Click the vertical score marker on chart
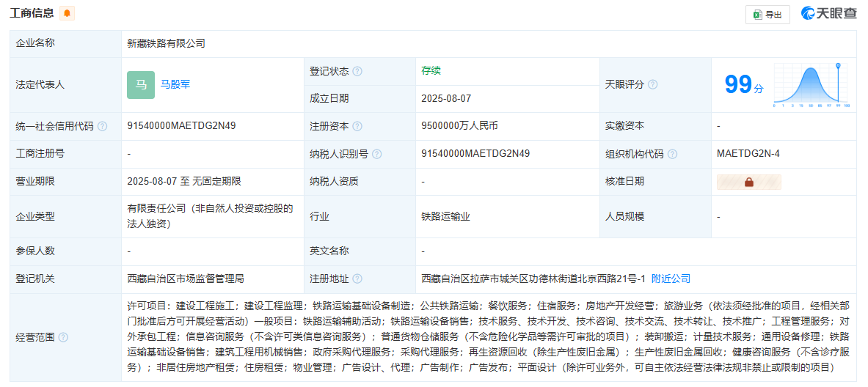The image size is (868, 387). 839,83
